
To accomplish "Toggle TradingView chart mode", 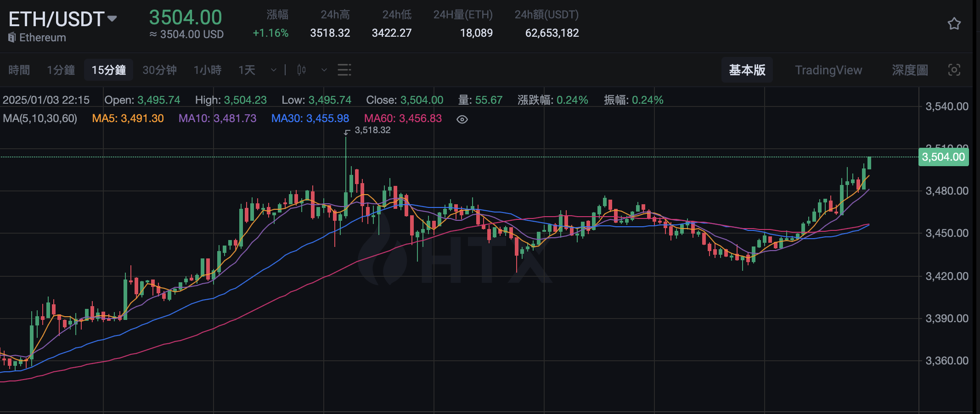I will click(x=828, y=70).
